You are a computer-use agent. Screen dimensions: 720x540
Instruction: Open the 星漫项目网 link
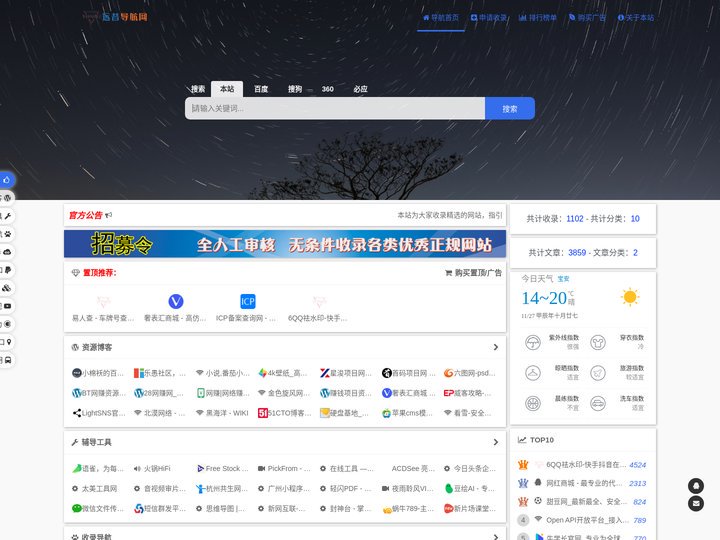pyautogui.click(x=346, y=373)
